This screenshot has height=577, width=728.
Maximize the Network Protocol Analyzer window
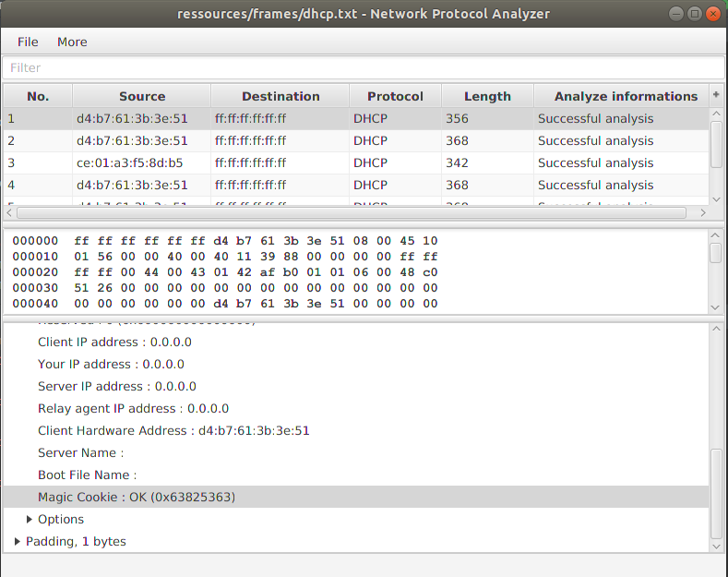coord(695,14)
